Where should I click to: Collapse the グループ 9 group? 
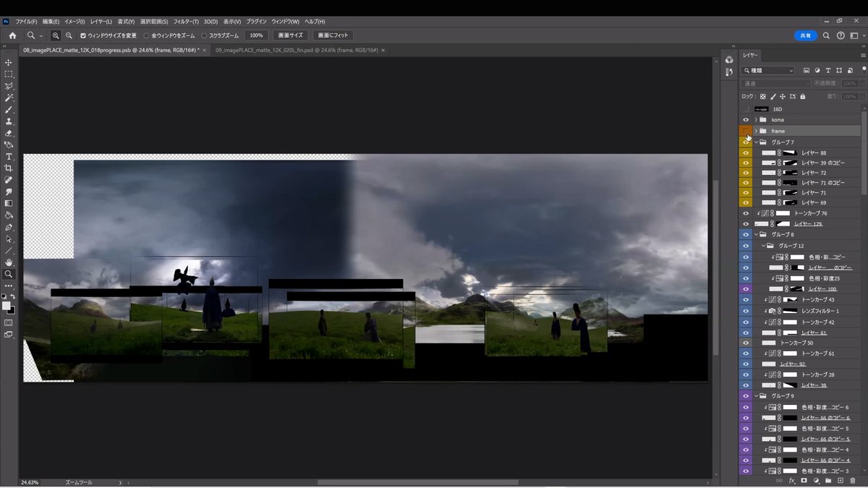point(756,396)
